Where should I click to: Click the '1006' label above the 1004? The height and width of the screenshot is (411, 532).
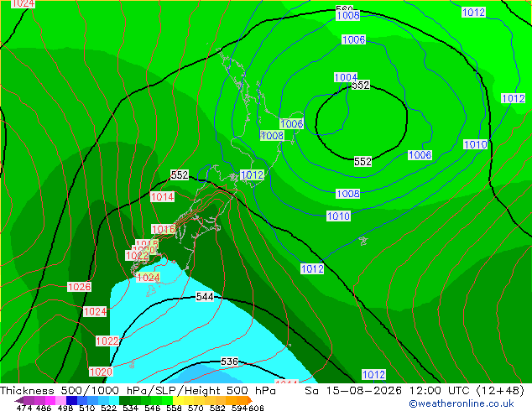pos(353,39)
